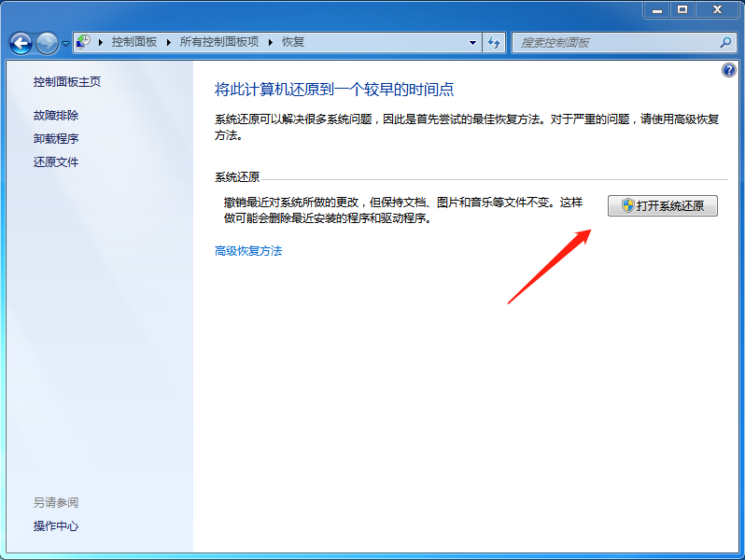Click the magnifier search icon
Screen dimensions: 745x560
point(725,43)
